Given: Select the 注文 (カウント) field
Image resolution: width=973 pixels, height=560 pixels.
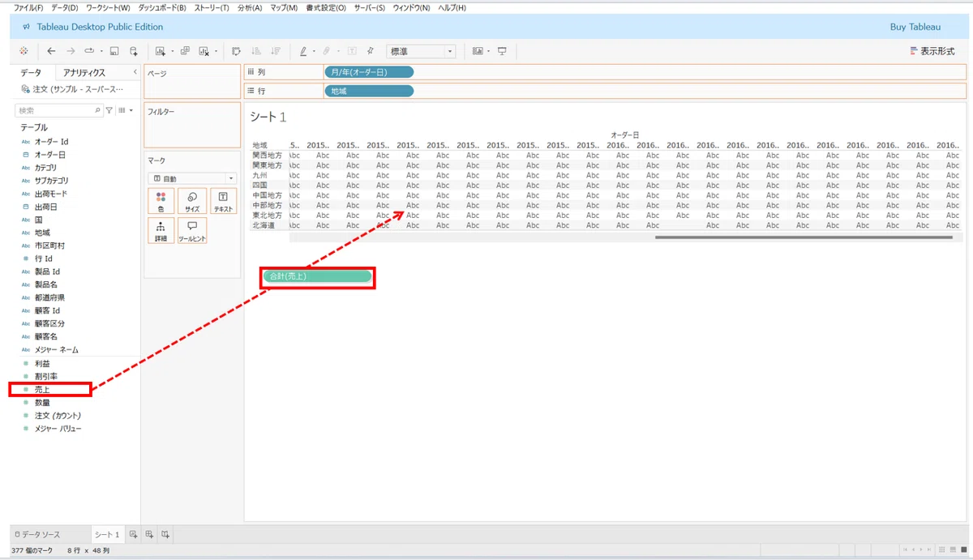Looking at the screenshot, I should point(57,416).
